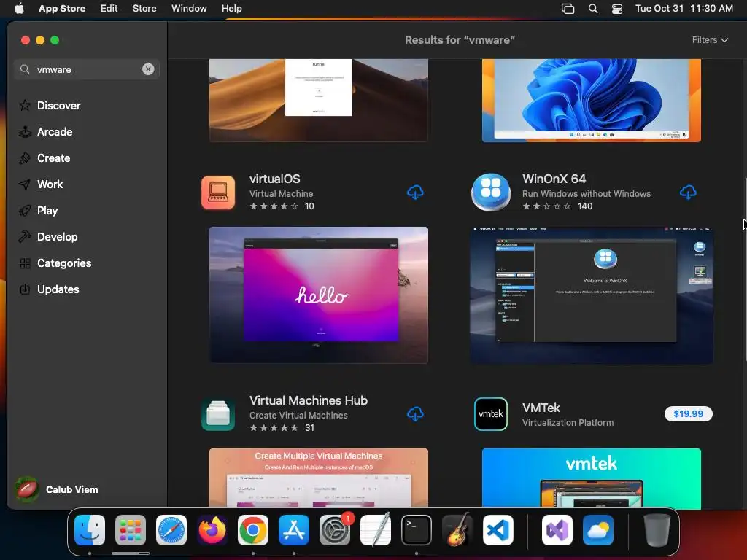The height and width of the screenshot is (560, 747).
Task: Click the search magnifier icon in sidebar
Action: tap(25, 69)
